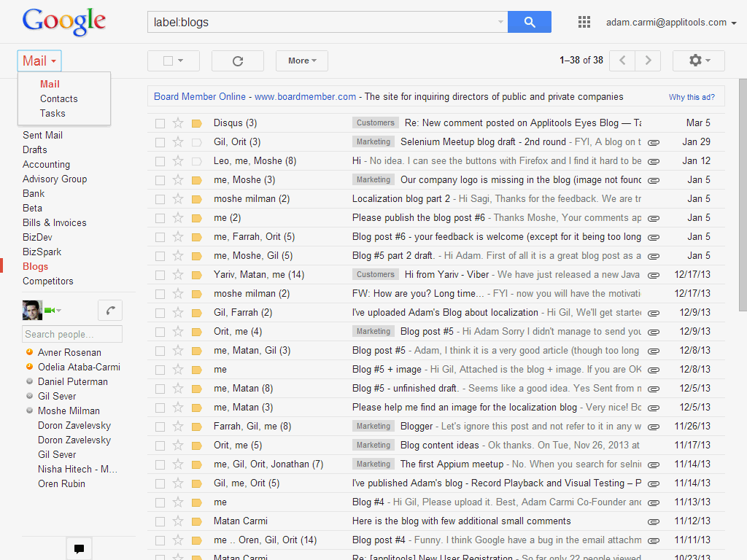Click the Google logo
747x560 pixels.
[x=64, y=21]
